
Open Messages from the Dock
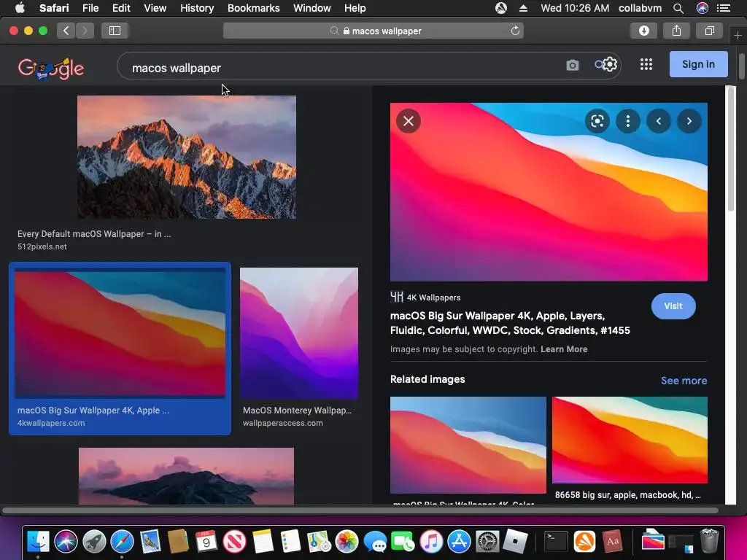coord(375,542)
